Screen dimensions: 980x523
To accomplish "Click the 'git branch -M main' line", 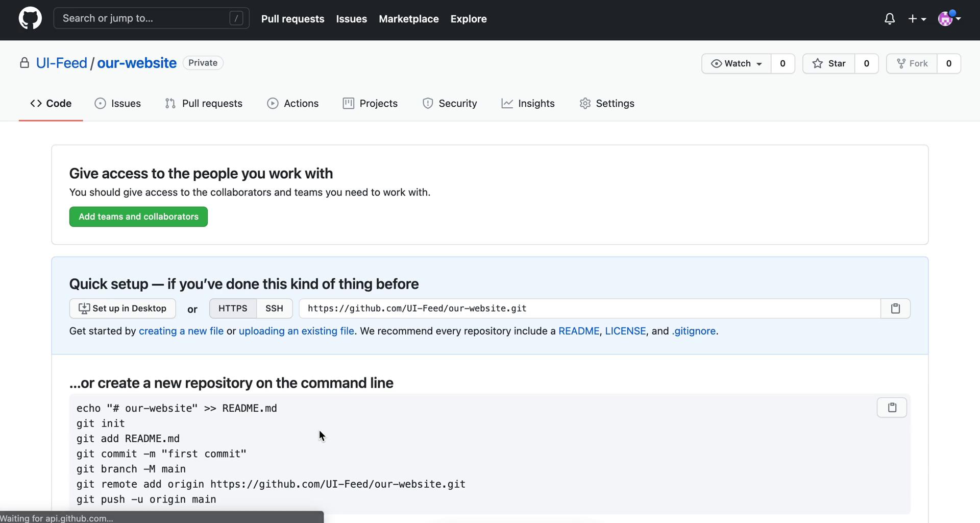I will tap(131, 469).
